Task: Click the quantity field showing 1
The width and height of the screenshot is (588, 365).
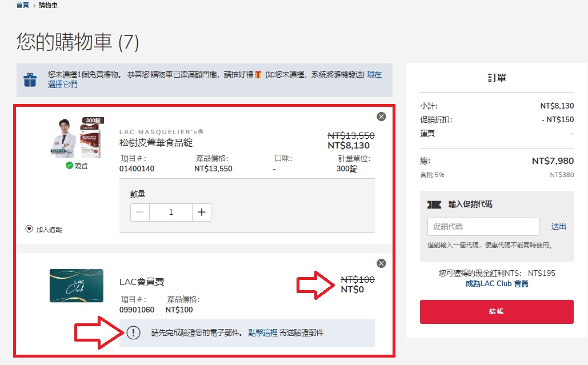Action: (x=171, y=212)
